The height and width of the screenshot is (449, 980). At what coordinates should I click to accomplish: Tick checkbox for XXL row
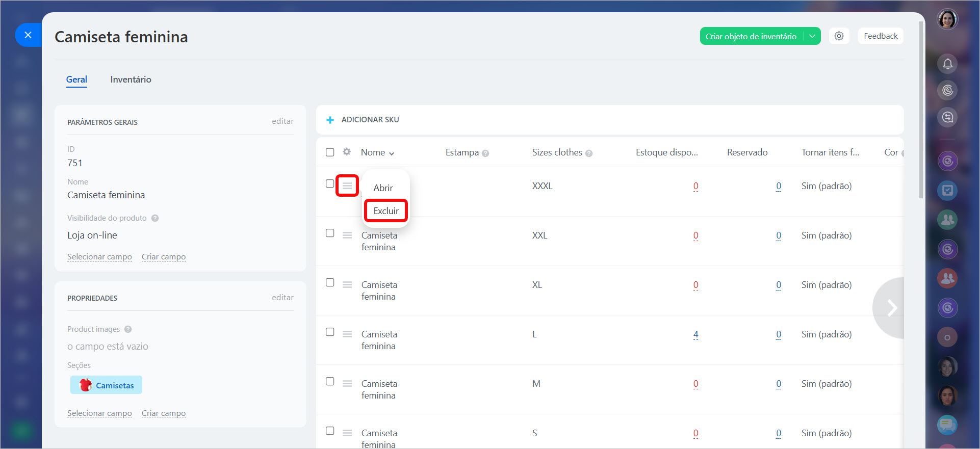pyautogui.click(x=330, y=233)
